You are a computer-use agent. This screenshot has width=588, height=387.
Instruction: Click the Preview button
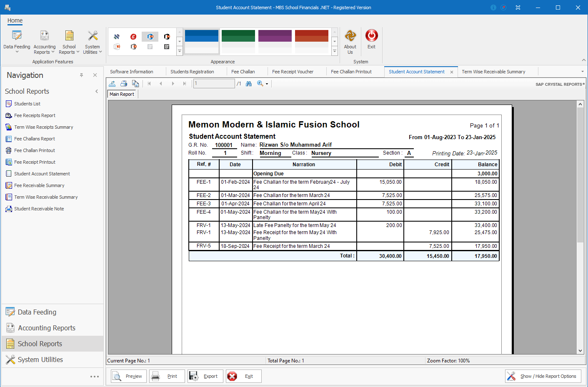point(129,376)
